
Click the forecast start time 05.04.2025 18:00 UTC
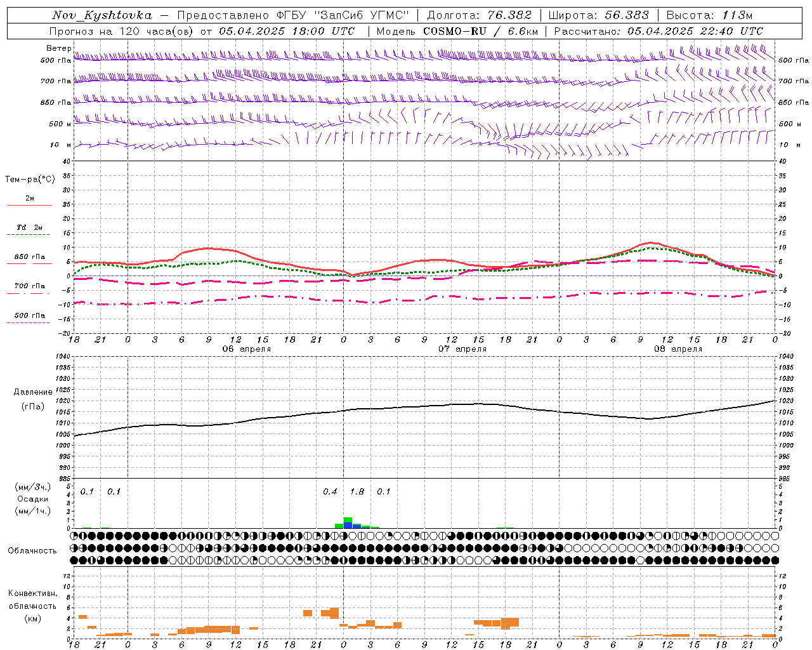tap(287, 31)
